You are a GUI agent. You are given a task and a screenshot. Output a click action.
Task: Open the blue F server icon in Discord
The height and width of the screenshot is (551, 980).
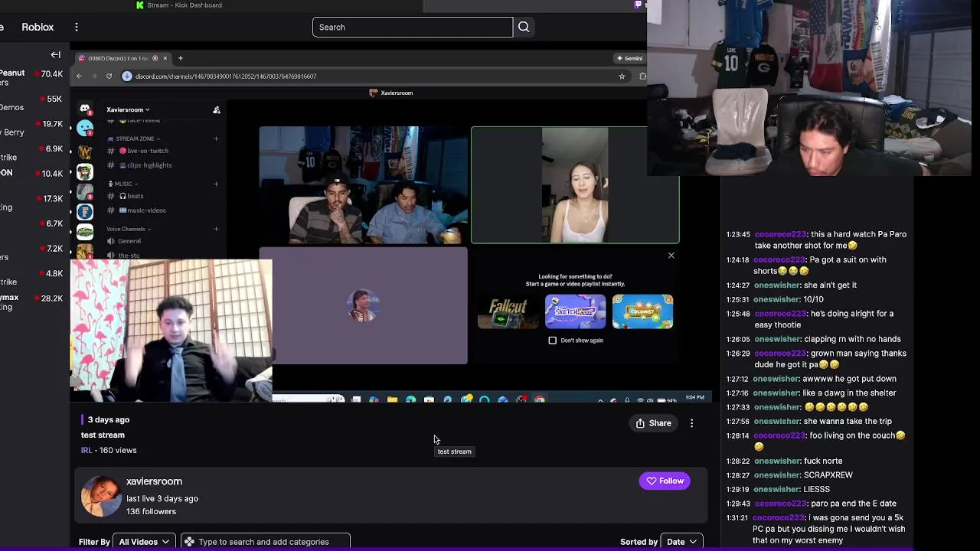click(85, 212)
